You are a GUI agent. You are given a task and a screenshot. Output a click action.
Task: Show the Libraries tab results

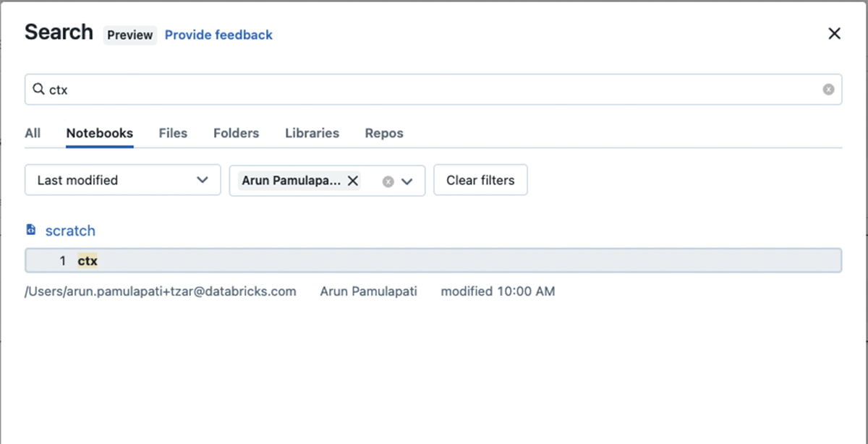tap(312, 133)
